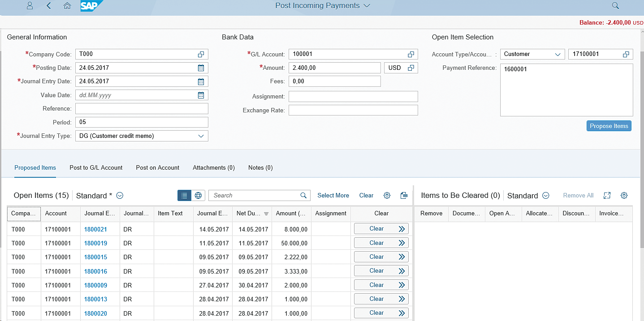Open journal entry 1800015 link
Image resolution: width=644 pixels, height=321 pixels.
[95, 257]
